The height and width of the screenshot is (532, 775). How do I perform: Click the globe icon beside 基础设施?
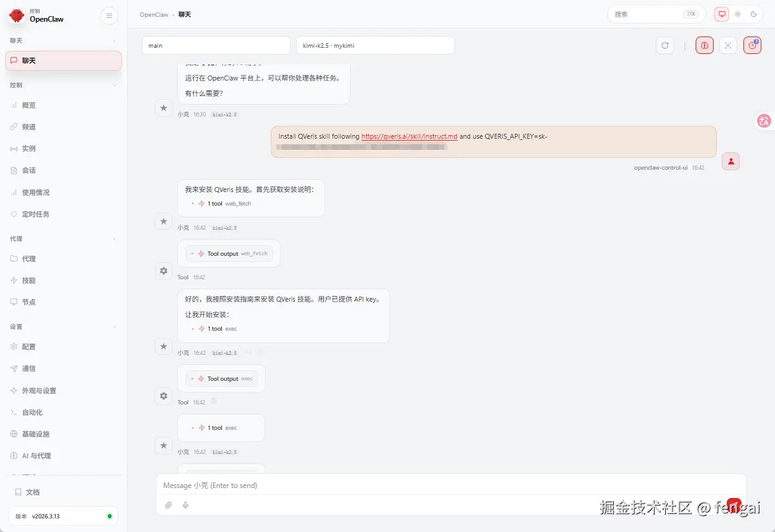tap(14, 434)
